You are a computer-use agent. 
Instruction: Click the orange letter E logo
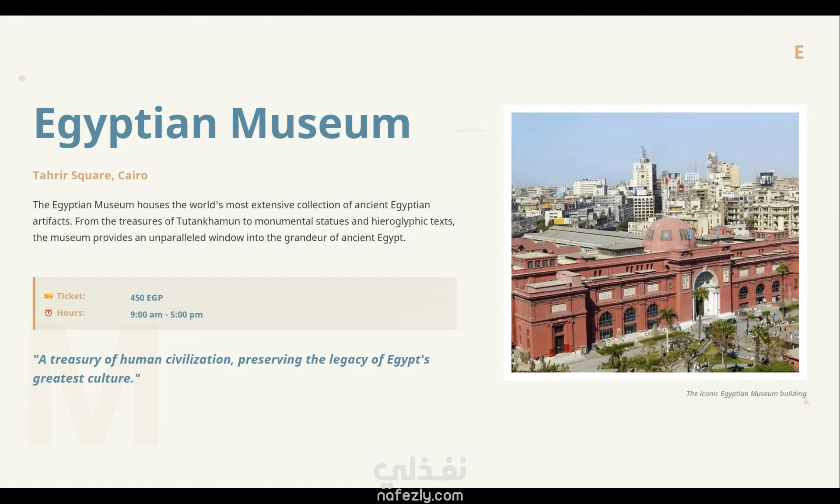799,52
